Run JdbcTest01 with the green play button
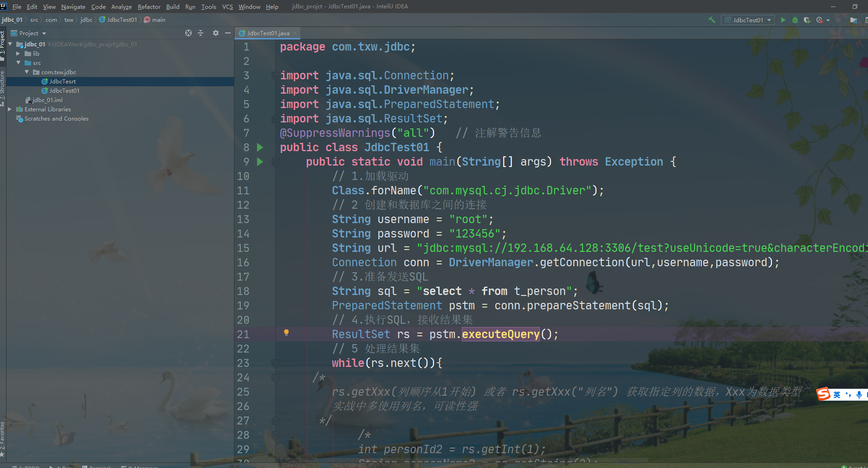This screenshot has width=868, height=468. pos(783,20)
